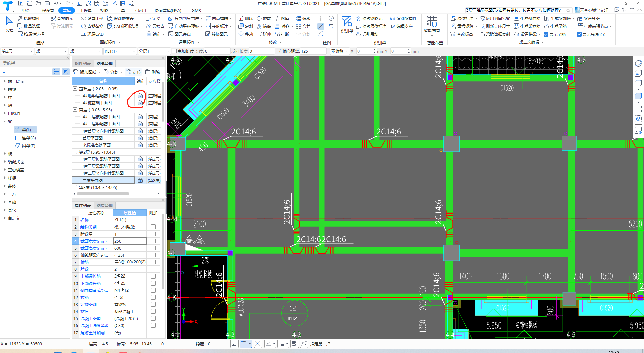Click 编辑支座 edit support tool

tap(401, 26)
